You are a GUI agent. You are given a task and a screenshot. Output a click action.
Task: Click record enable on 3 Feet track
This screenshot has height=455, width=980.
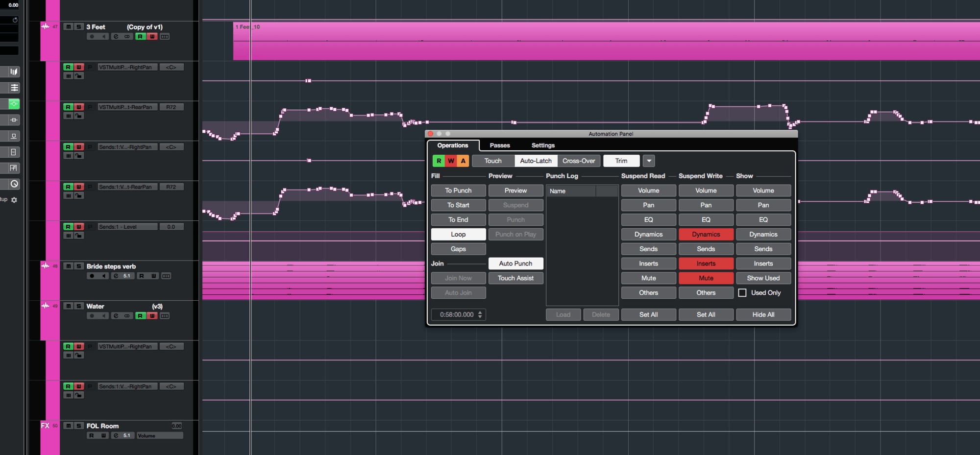(92, 37)
